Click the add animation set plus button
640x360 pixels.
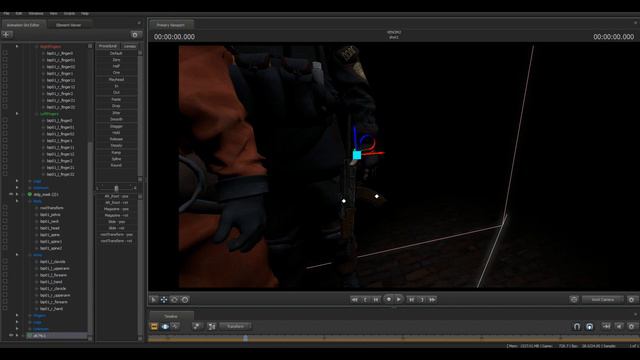click(x=7, y=35)
